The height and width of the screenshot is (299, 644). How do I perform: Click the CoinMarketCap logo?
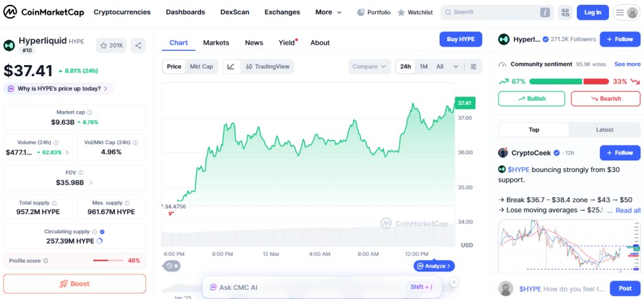44,12
